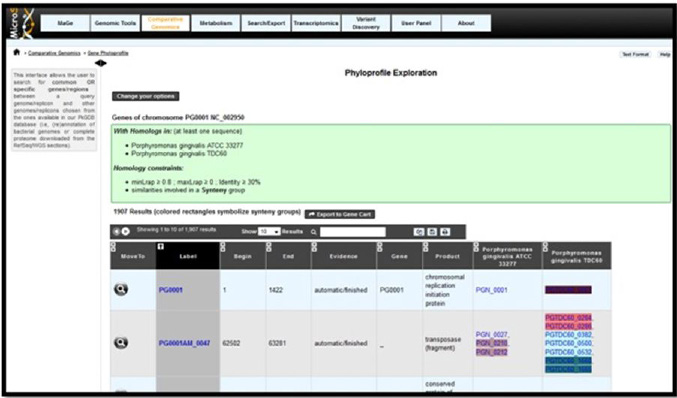Click the MicroScope logo

(x=22, y=24)
